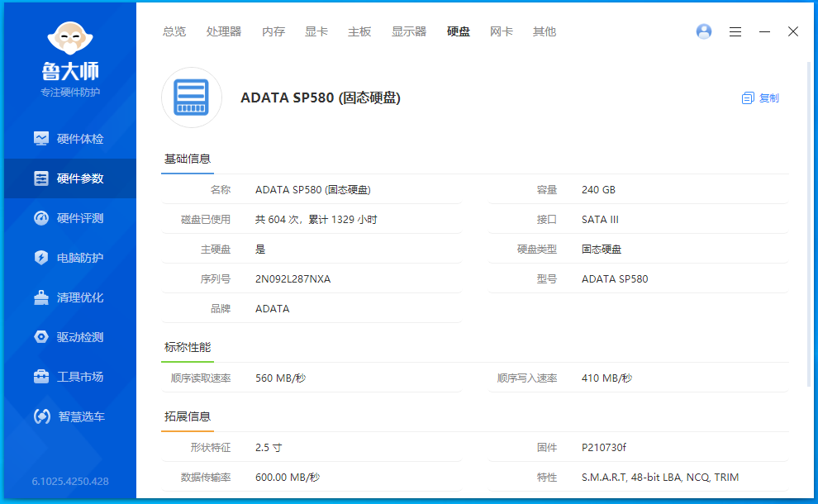Viewport: 818px width, 504px height.
Task: Click the ADATA SP580 (固态硬盘) heading
Action: [321, 97]
